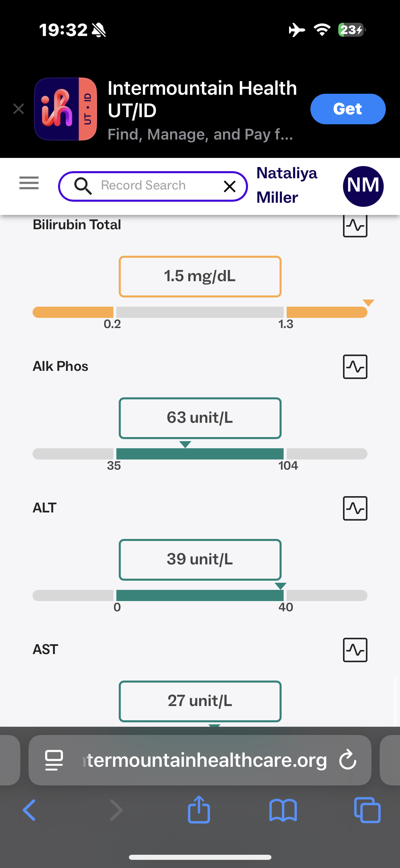
Task: Open NM profile avatar menu
Action: [x=363, y=186]
